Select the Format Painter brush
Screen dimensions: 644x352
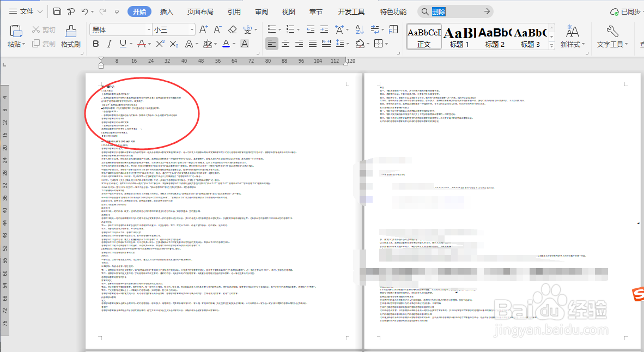coord(71,31)
